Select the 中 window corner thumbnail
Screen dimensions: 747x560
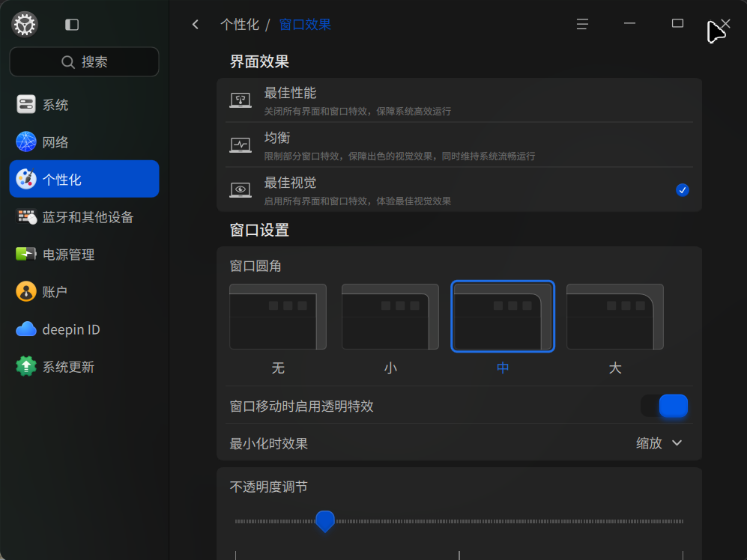[x=503, y=317]
